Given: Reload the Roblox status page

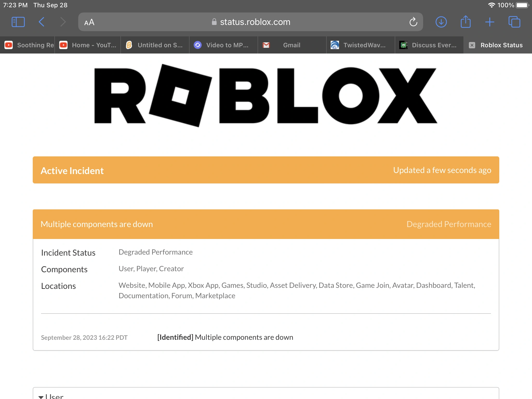Looking at the screenshot, I should coord(413,22).
